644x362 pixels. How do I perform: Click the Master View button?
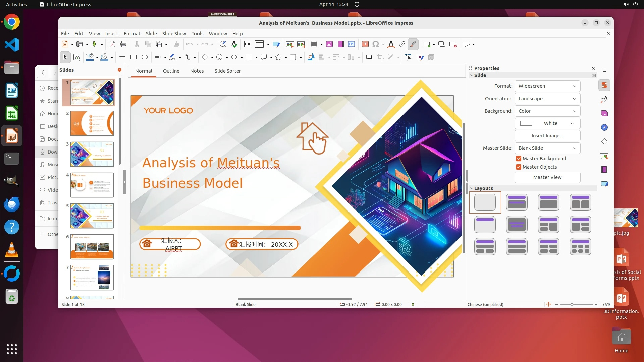coord(547,177)
